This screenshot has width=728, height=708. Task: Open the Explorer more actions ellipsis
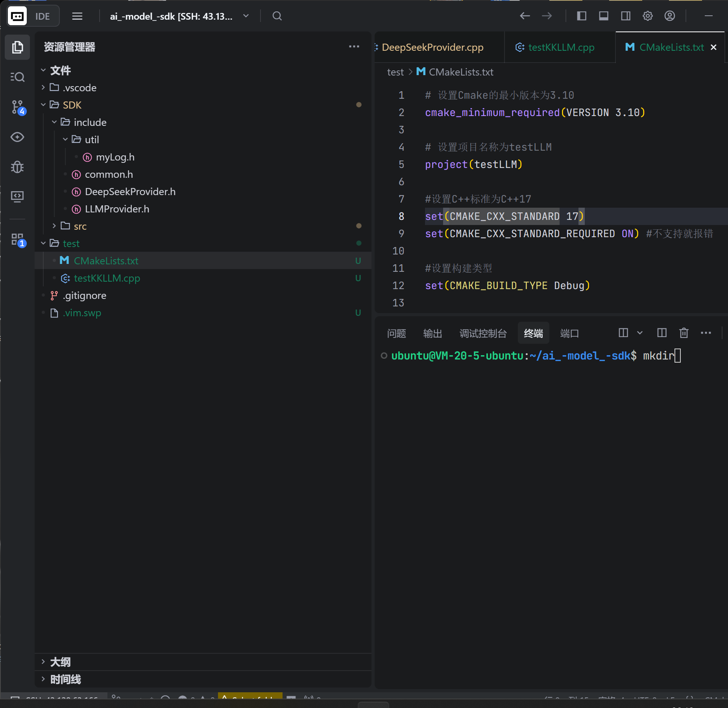click(354, 46)
